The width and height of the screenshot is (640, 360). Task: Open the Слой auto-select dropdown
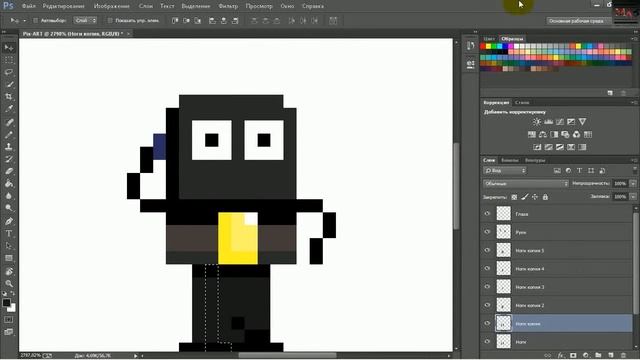pyautogui.click(x=85, y=20)
